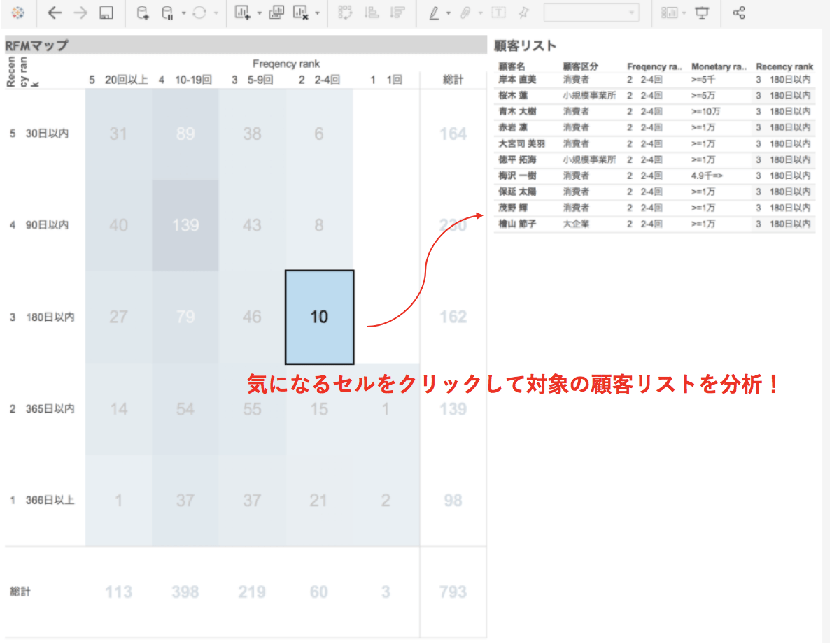Select the cell with value 139

click(x=185, y=225)
